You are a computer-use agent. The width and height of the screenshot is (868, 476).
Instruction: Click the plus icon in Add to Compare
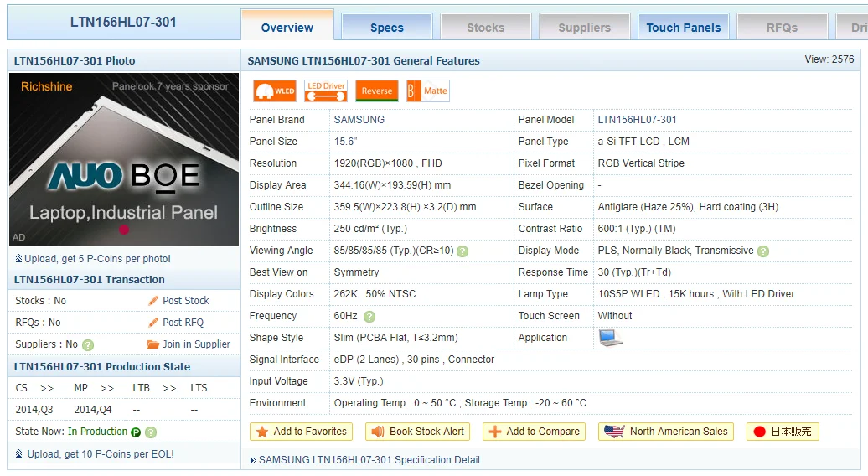[x=495, y=432]
